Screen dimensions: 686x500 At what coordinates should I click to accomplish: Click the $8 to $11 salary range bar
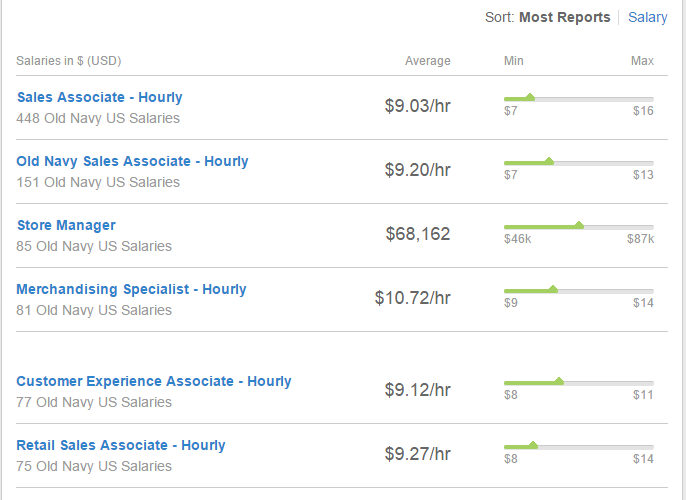(578, 382)
